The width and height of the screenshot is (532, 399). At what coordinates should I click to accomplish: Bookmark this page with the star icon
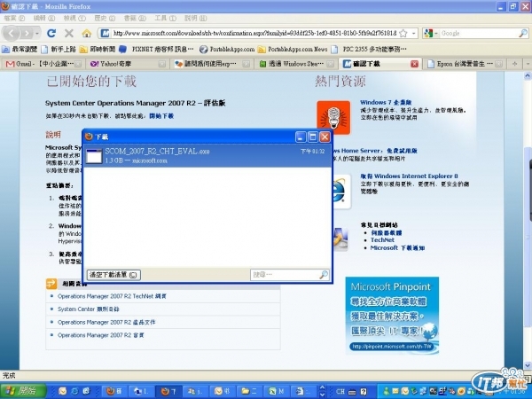pyautogui.click(x=403, y=34)
